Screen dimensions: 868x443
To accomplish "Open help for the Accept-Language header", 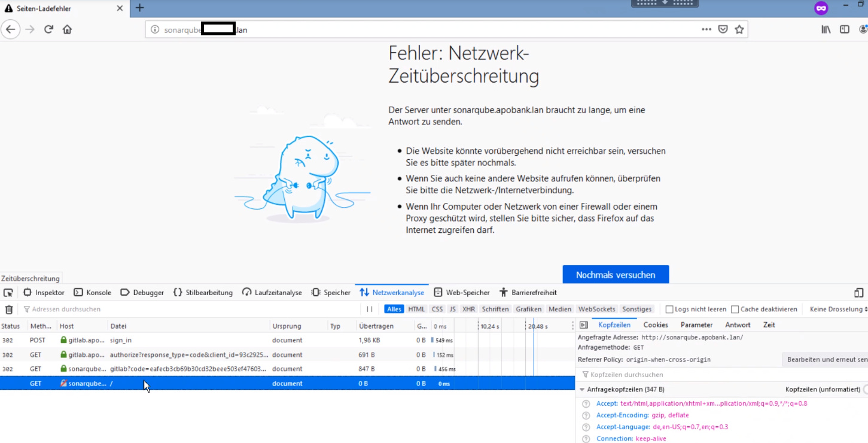I will click(x=586, y=427).
